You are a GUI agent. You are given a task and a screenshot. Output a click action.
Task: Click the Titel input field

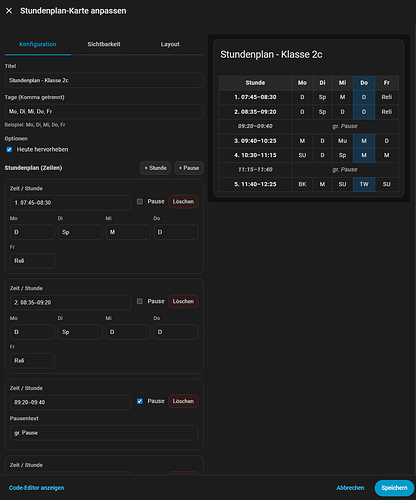coord(104,80)
